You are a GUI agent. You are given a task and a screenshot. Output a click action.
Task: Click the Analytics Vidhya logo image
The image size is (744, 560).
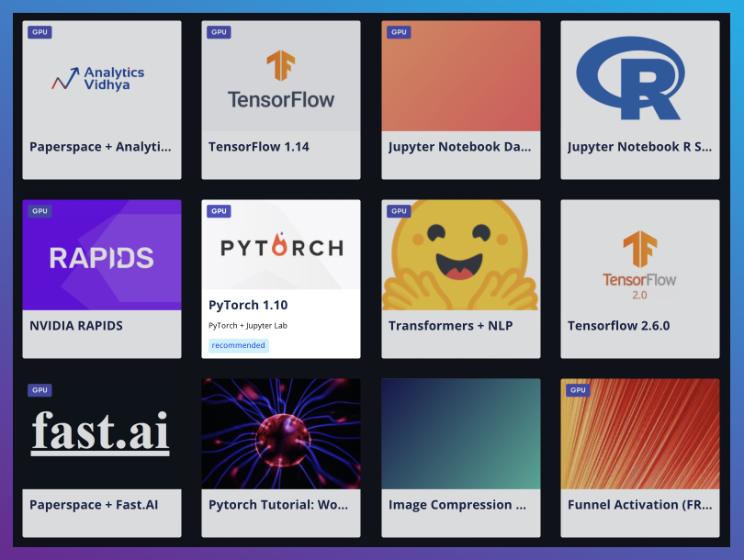click(x=98, y=78)
